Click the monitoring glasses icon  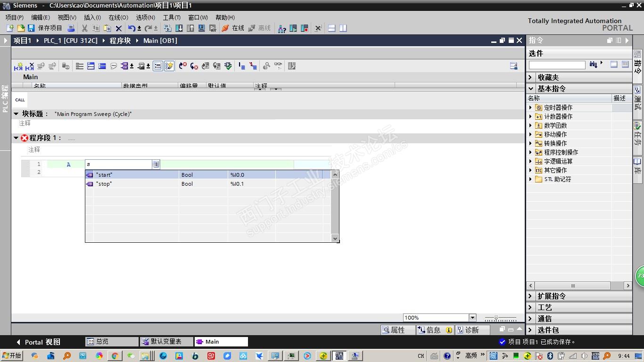click(278, 66)
